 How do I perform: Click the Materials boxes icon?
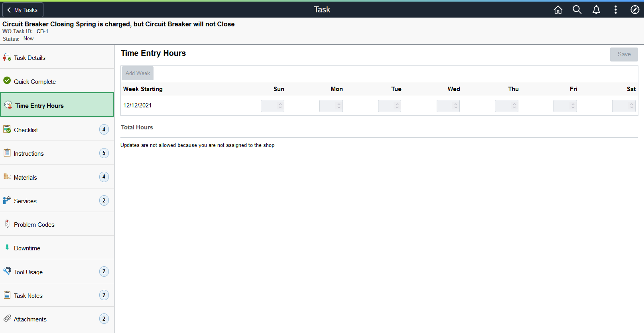pyautogui.click(x=7, y=176)
